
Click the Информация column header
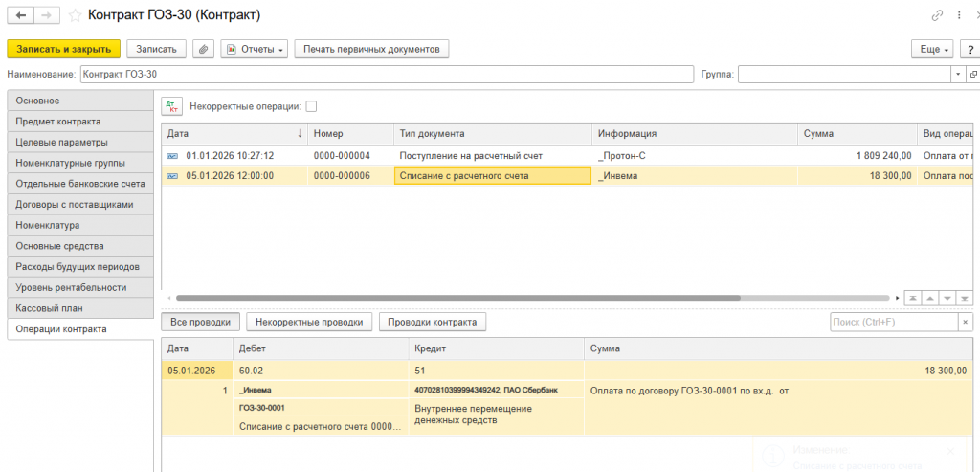click(695, 133)
